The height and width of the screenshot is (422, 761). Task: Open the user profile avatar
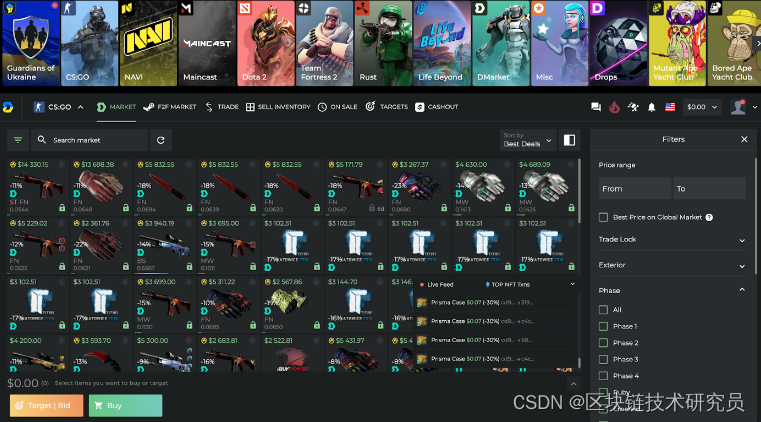738,107
